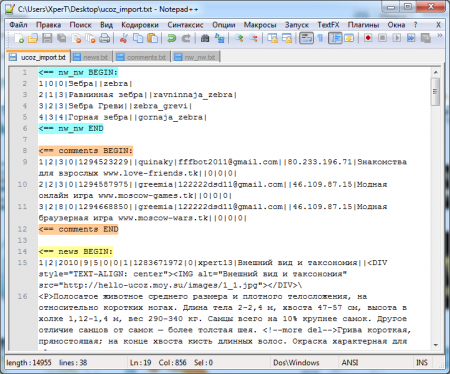The image size is (450, 374).
Task: Open the Макросы menu
Action: (260, 25)
